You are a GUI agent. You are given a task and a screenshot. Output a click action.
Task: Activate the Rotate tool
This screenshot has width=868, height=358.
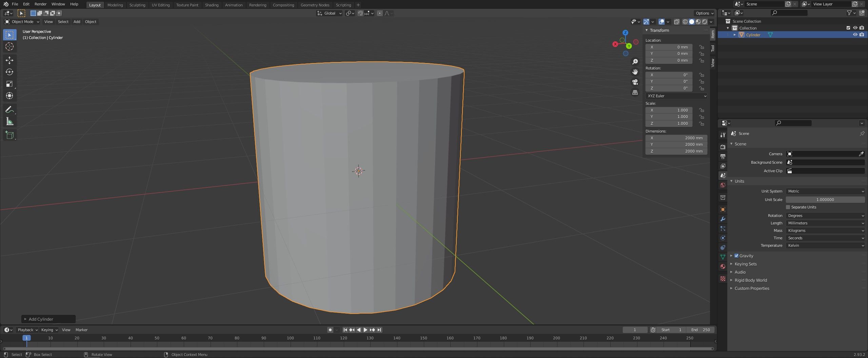pos(9,72)
